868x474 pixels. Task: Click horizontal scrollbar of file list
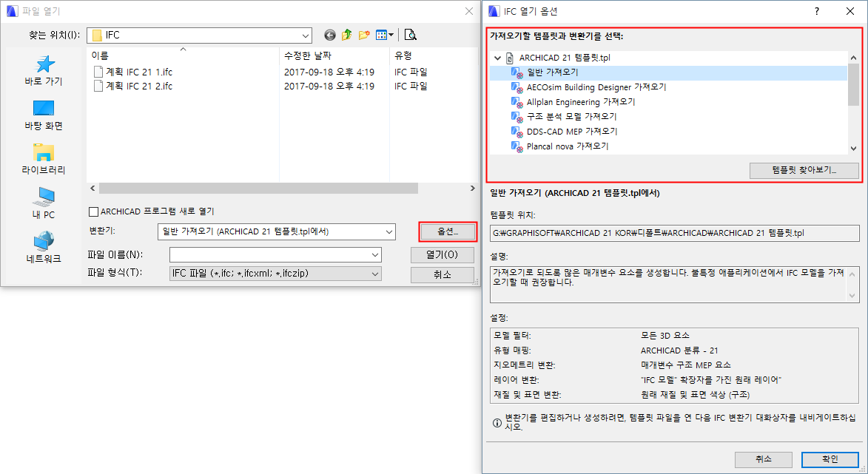click(258, 189)
